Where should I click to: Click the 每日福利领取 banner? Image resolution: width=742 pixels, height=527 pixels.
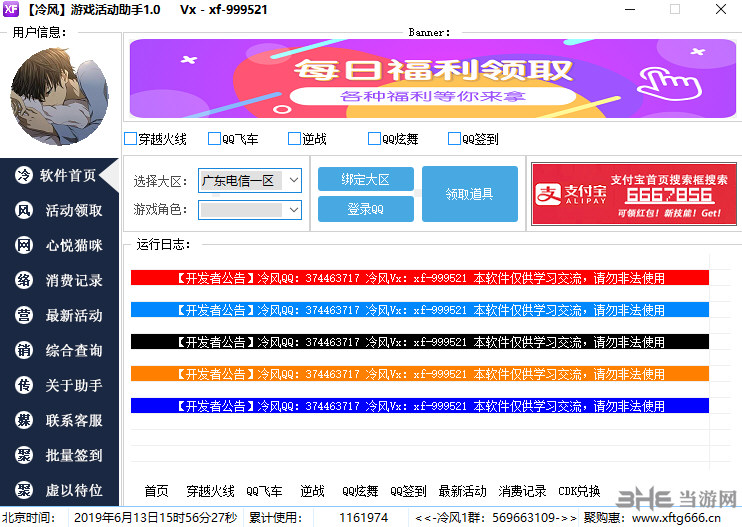click(433, 79)
